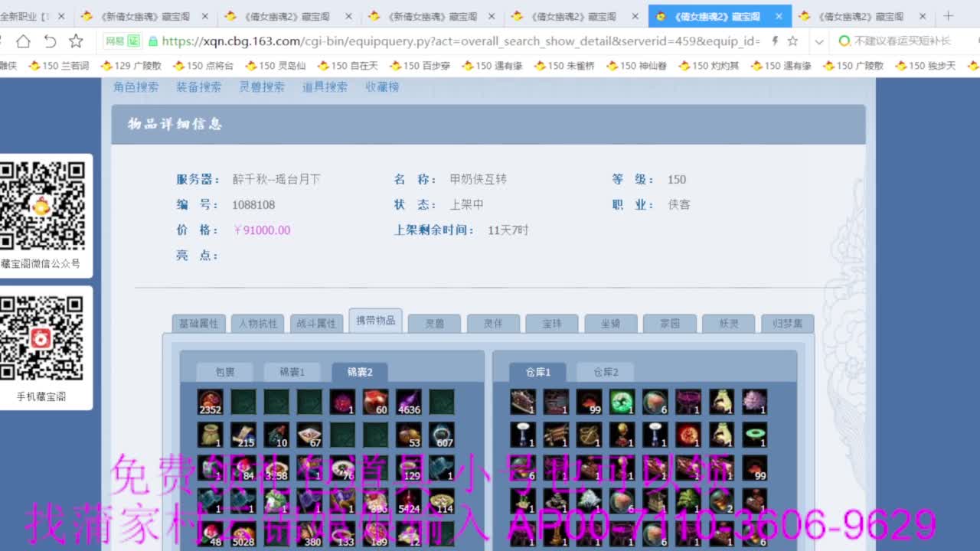980x551 pixels.
Task: Open the 基础属性 tab
Action: (x=198, y=324)
